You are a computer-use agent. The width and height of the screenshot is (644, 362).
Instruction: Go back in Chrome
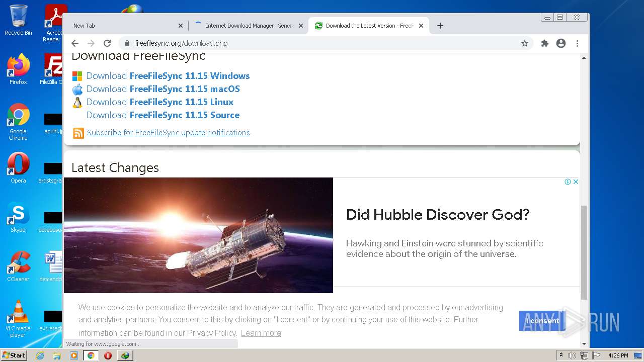[75, 43]
